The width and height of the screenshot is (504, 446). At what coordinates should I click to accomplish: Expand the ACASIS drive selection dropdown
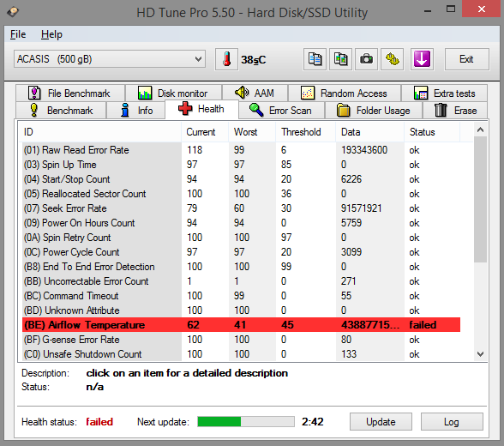tap(110, 59)
